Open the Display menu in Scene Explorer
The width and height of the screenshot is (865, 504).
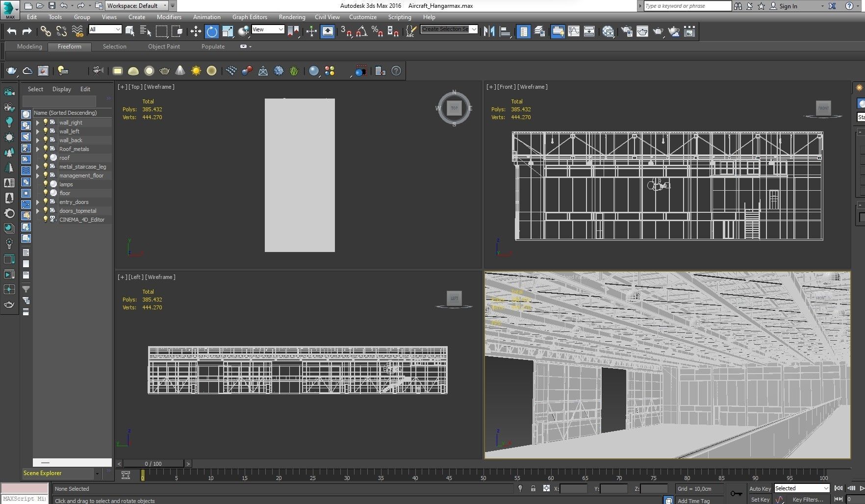pyautogui.click(x=62, y=89)
